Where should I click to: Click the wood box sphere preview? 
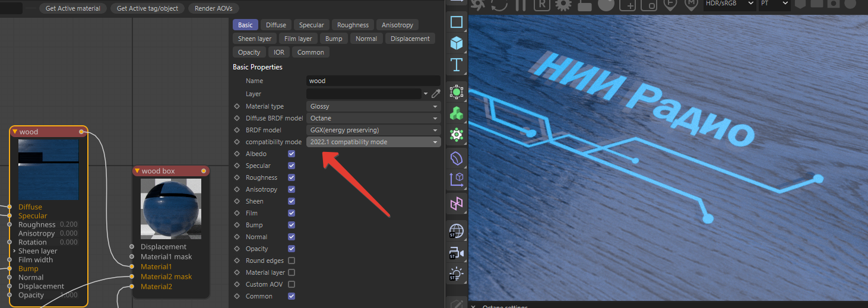pos(171,208)
